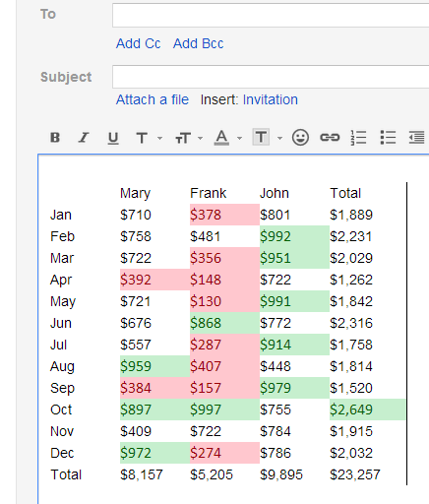Decrease indent with the outdent icon

pyautogui.click(x=417, y=138)
